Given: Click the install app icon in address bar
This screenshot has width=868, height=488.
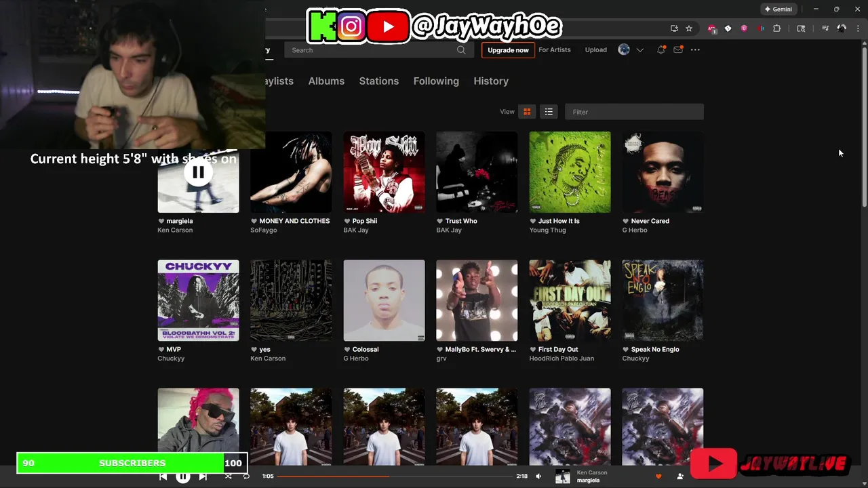Looking at the screenshot, I should coord(674,28).
